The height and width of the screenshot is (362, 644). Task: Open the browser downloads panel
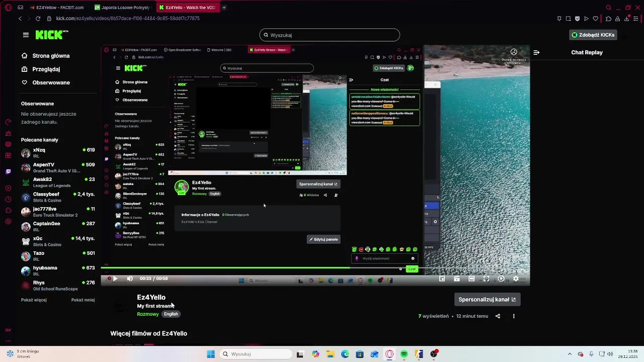[627, 19]
